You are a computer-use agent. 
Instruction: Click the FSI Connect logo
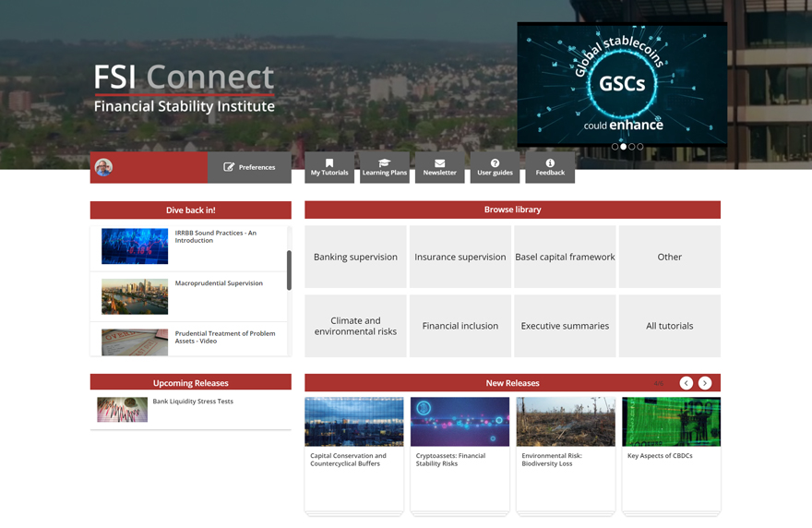pyautogui.click(x=185, y=89)
